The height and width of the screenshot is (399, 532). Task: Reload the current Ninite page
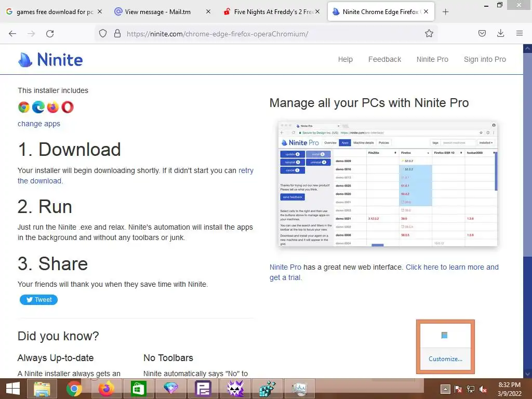[x=50, y=34]
